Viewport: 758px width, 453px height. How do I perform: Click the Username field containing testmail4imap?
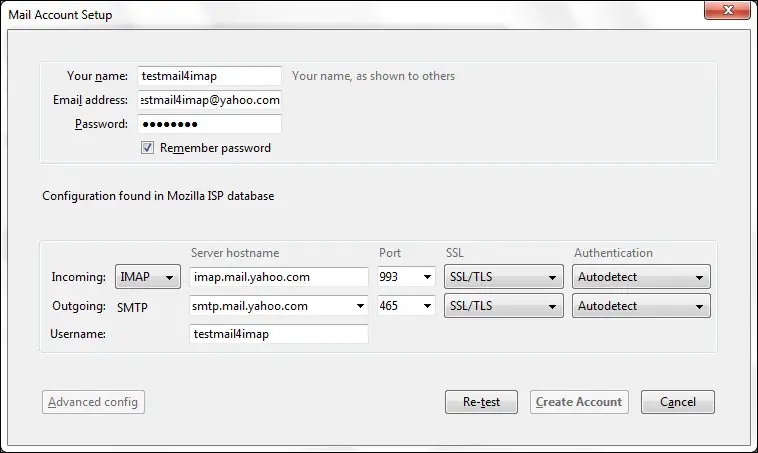279,334
